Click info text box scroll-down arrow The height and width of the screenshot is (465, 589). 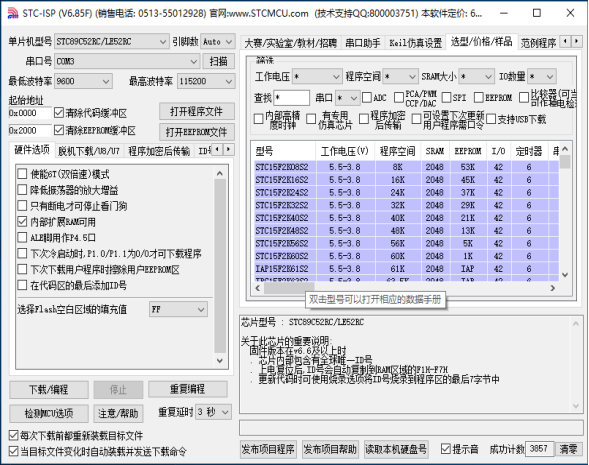(x=576, y=406)
